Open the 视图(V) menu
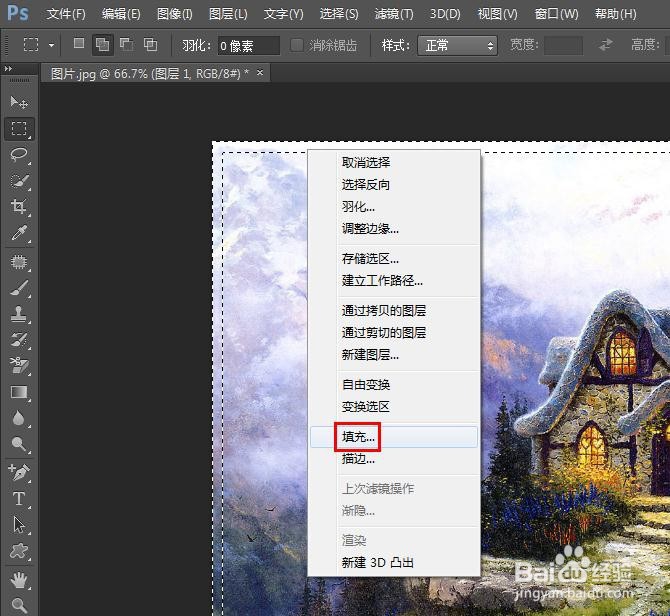670x616 pixels. [497, 14]
